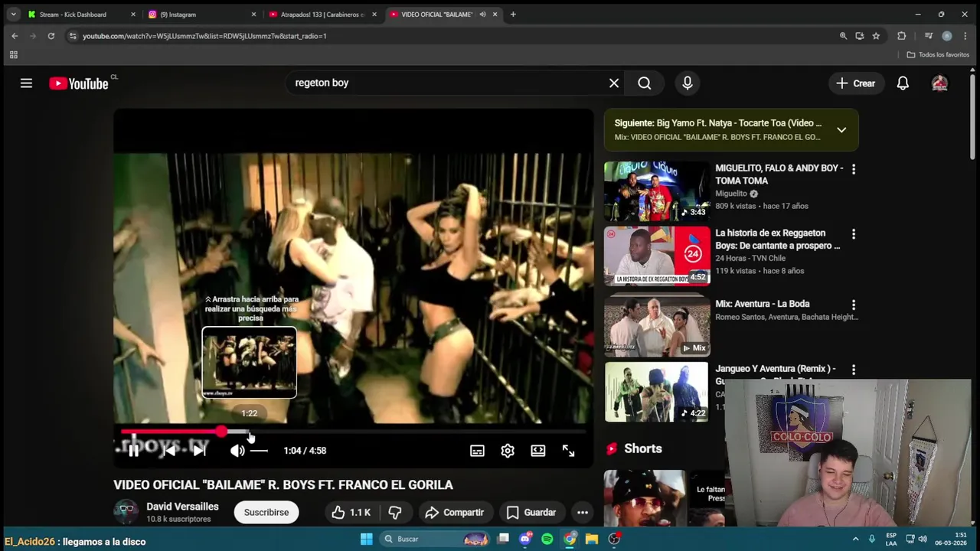Close the Instagram tab

click(x=253, y=15)
